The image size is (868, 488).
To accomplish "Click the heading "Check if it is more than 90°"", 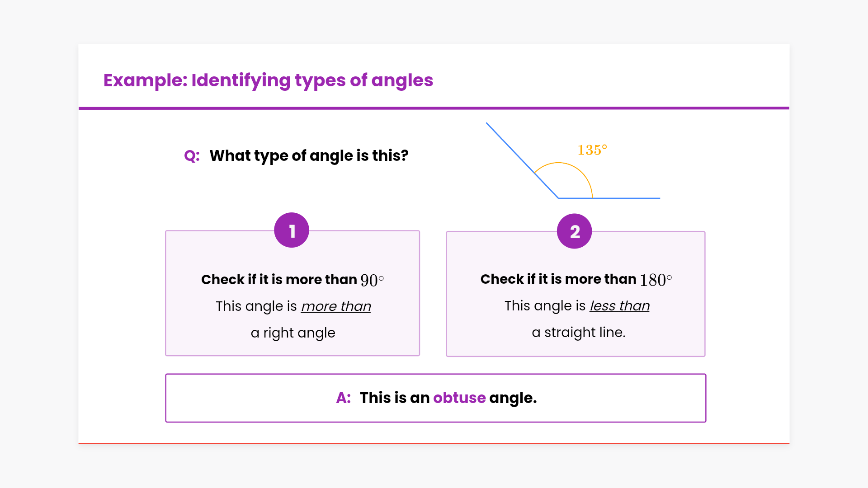I will pos(292,280).
